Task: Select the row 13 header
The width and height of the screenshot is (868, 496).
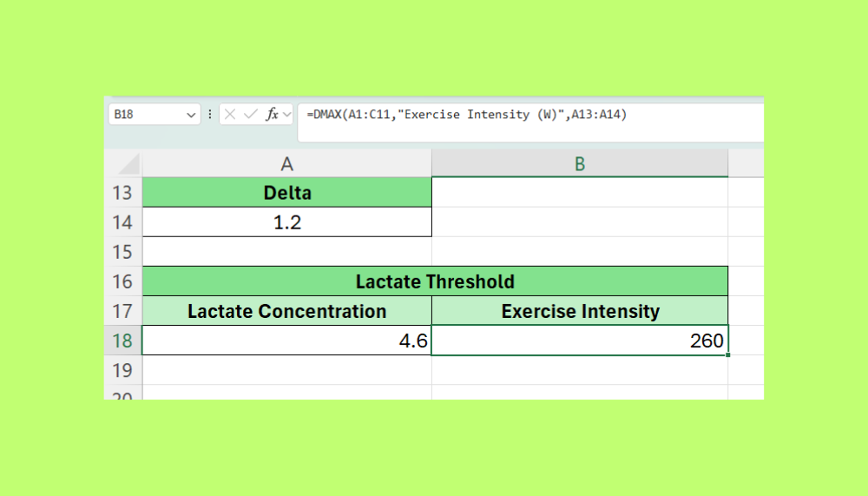Action: (x=122, y=193)
